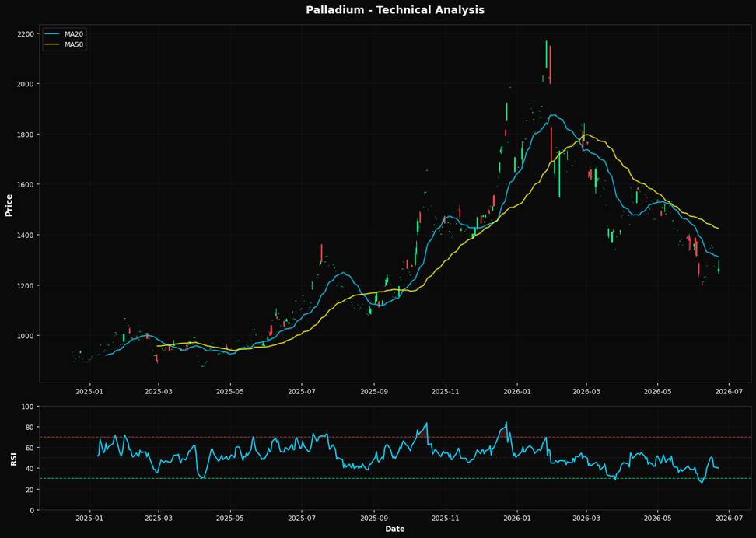Click the 60 tick on RSI axis

click(x=30, y=449)
